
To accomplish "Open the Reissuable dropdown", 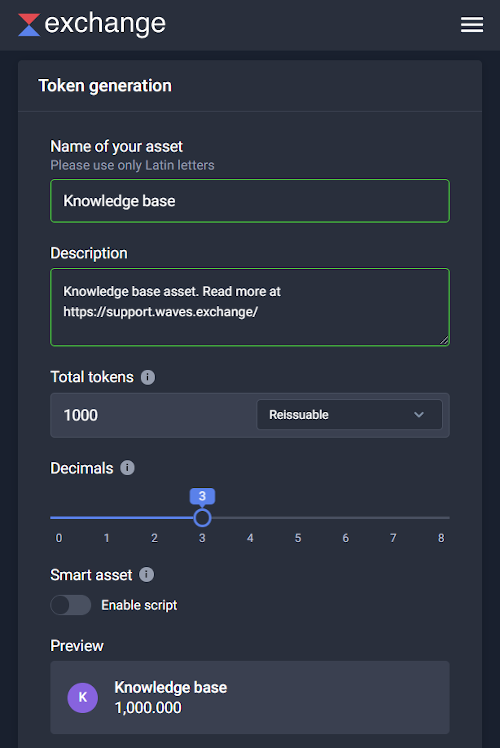I will click(349, 415).
